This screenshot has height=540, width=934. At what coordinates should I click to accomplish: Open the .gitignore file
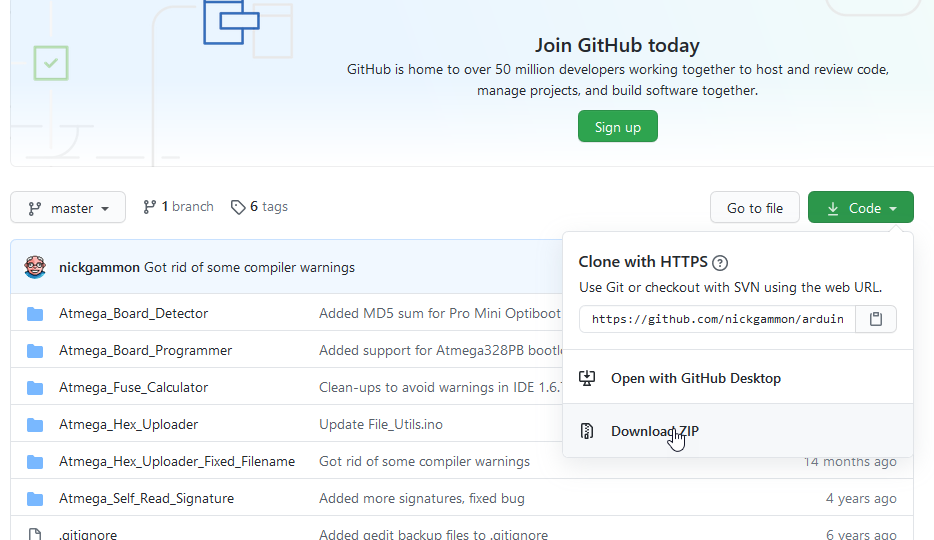click(x=88, y=534)
